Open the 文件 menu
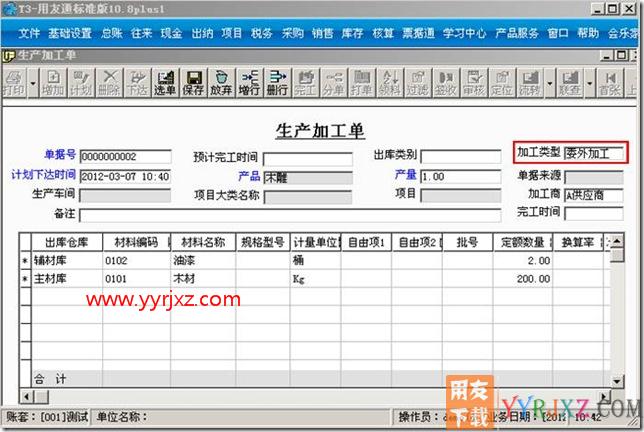The image size is (644, 432). coord(29,33)
